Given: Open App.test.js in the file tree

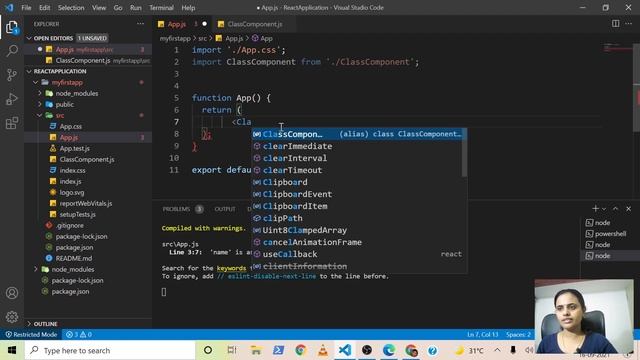Looking at the screenshot, I should tap(74, 149).
